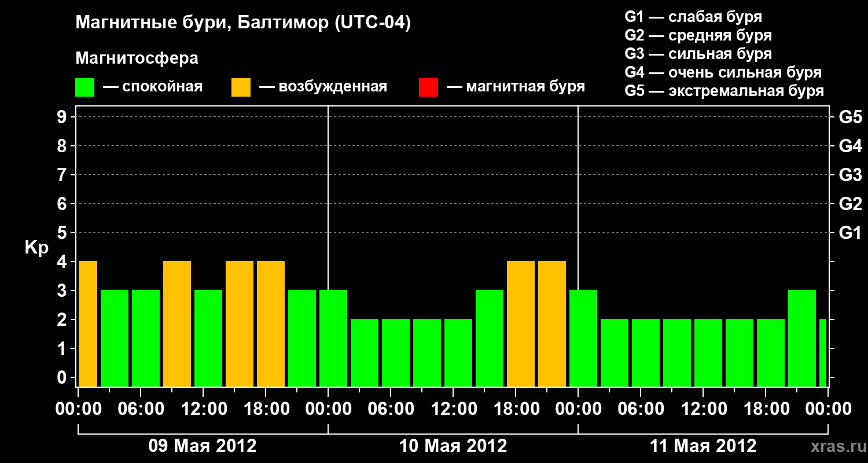Screen dimensions: 868x463
Task: Click the '— спокойная' legend label
Action: pos(153,87)
